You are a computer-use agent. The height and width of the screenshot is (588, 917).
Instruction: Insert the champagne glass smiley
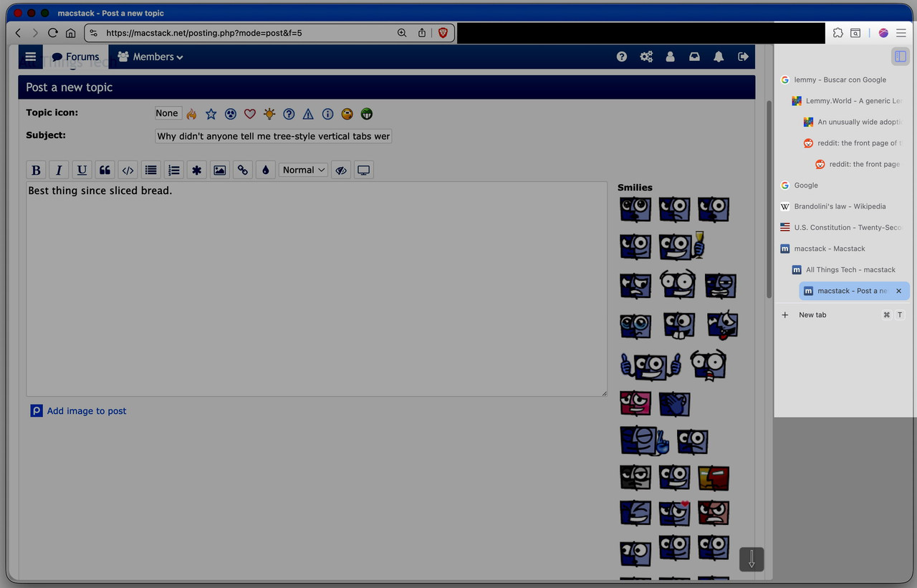pyautogui.click(x=681, y=246)
